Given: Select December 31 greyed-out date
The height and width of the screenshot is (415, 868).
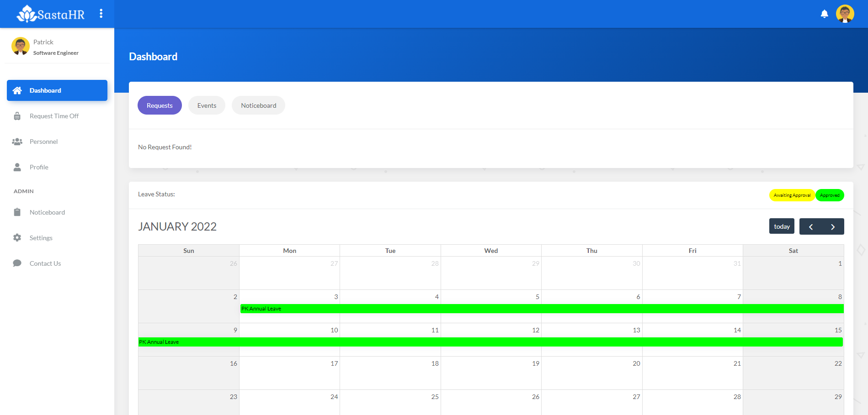Looking at the screenshot, I should coord(692,273).
